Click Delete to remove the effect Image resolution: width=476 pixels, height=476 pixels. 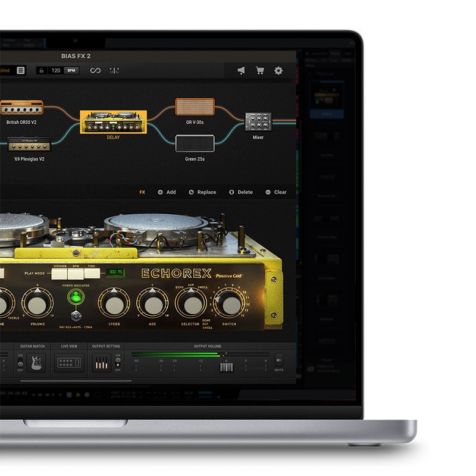point(241,192)
